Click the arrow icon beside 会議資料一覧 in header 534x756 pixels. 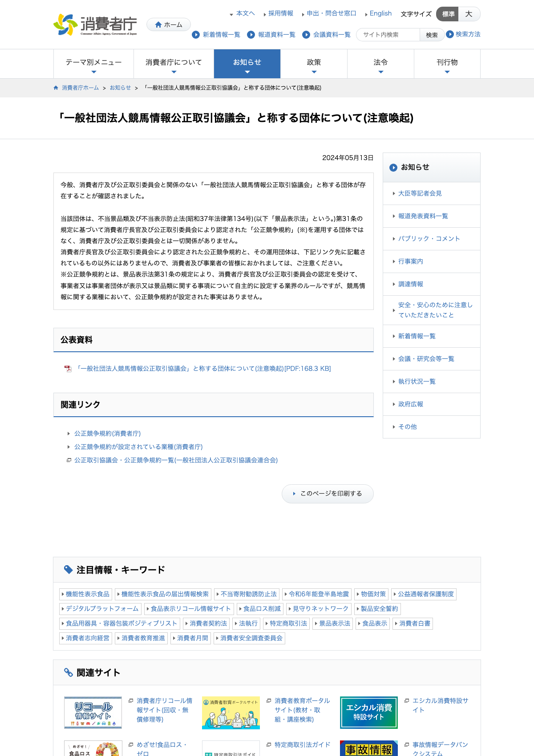[306, 35]
